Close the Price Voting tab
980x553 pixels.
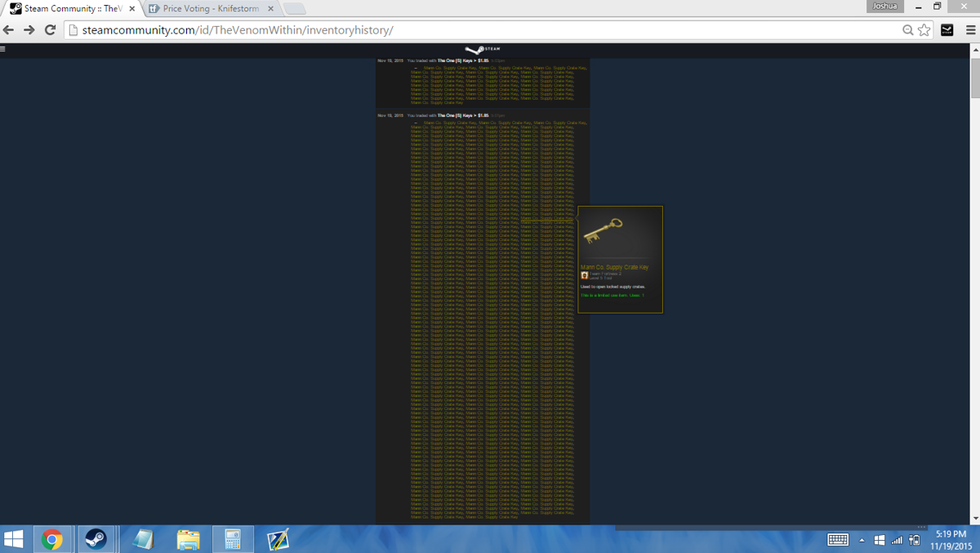(271, 9)
